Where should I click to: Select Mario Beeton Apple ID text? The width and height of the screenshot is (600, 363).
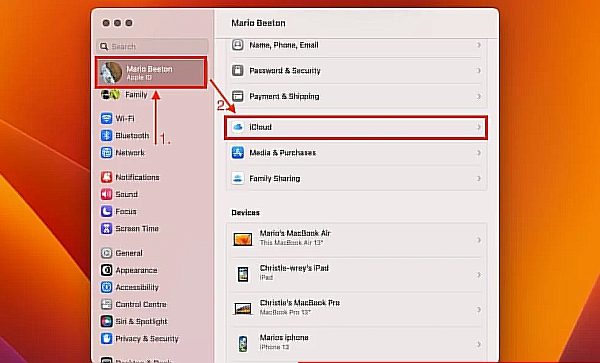coord(149,73)
